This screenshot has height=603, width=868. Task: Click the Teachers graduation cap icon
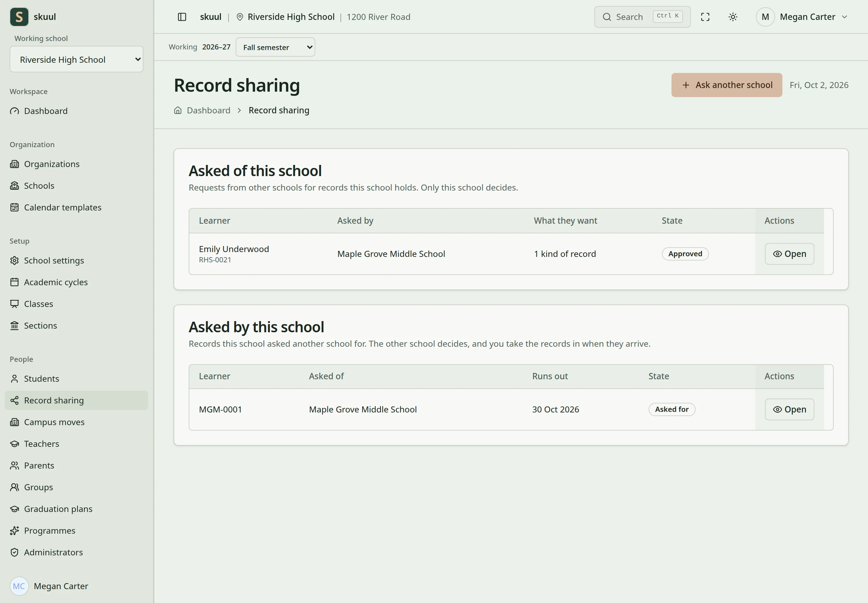click(14, 444)
